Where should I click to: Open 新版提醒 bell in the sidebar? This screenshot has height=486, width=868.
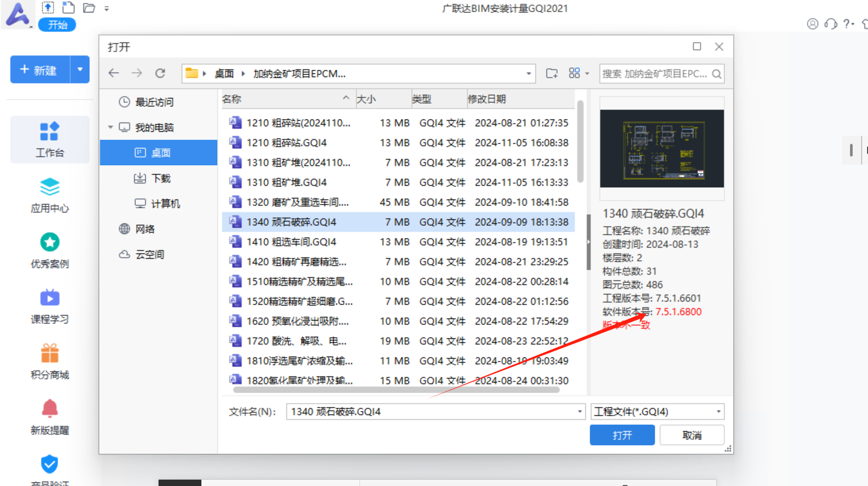pyautogui.click(x=50, y=417)
